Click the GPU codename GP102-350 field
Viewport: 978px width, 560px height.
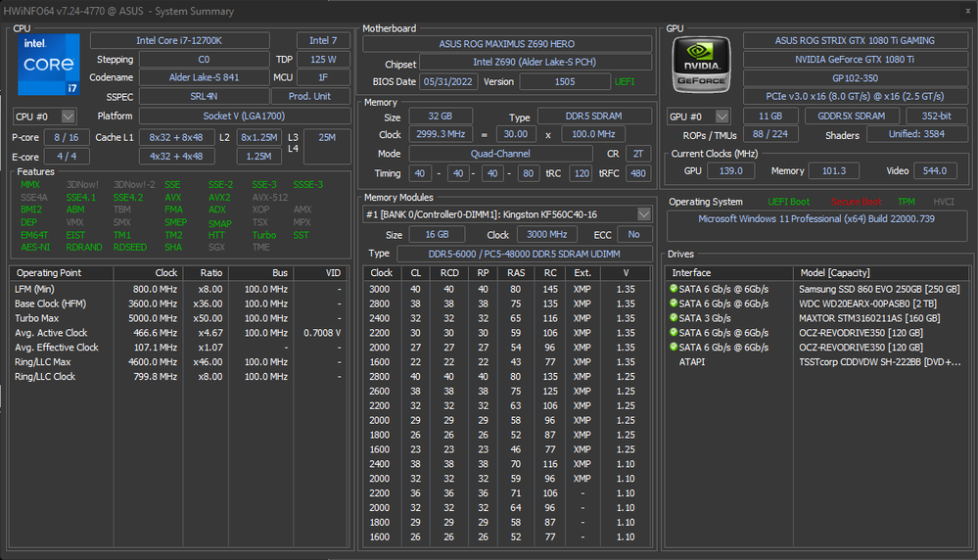855,78
